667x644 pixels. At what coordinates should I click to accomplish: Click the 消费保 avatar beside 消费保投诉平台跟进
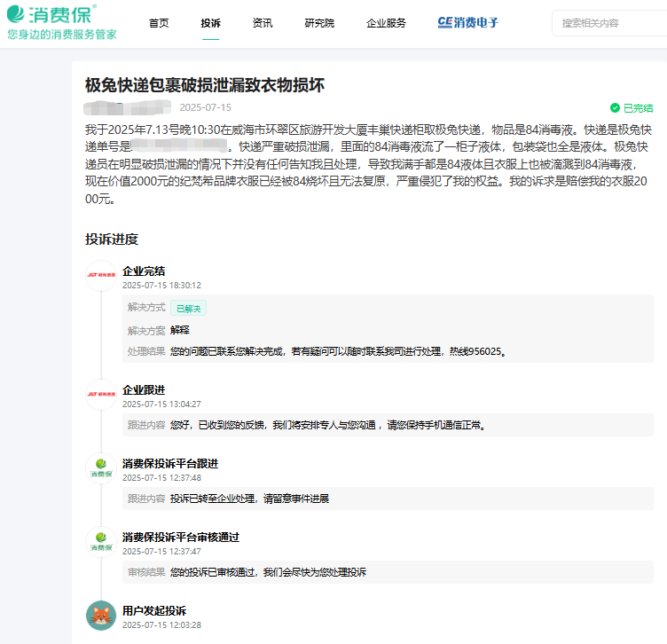pyautogui.click(x=101, y=467)
